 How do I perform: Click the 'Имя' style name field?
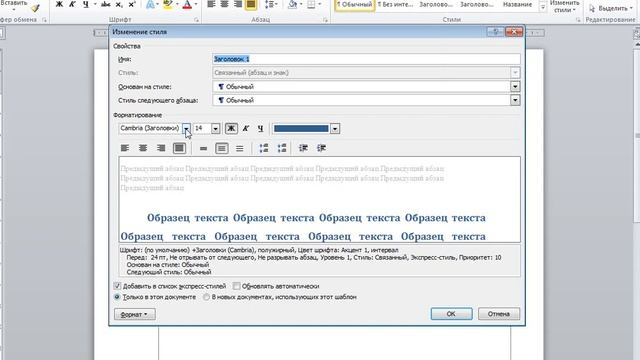[x=366, y=59]
